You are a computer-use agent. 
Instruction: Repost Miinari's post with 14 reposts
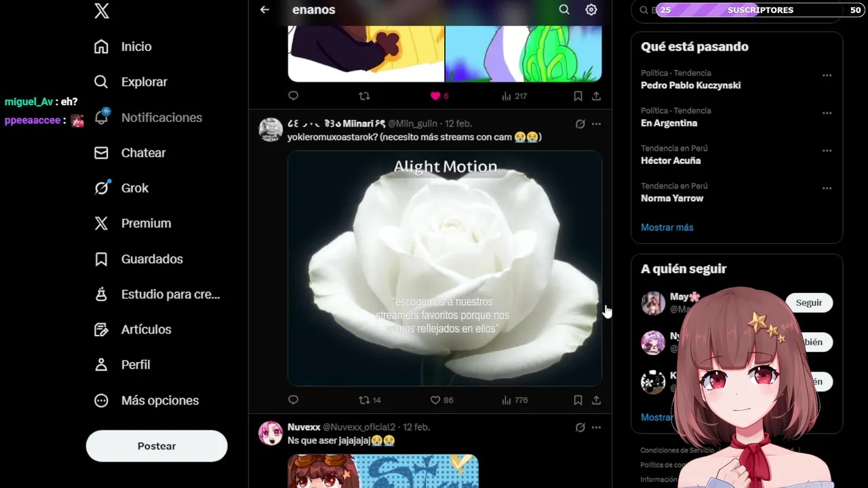coord(370,401)
